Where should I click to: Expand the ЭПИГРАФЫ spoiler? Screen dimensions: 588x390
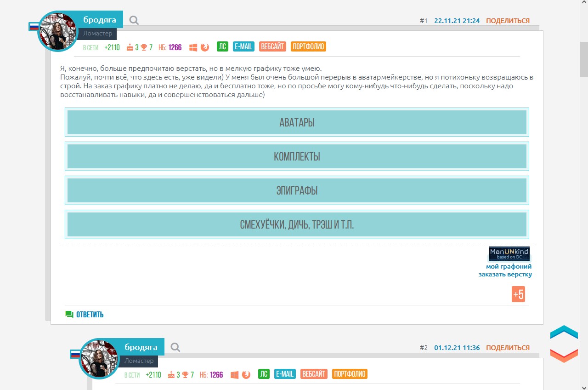[297, 190]
